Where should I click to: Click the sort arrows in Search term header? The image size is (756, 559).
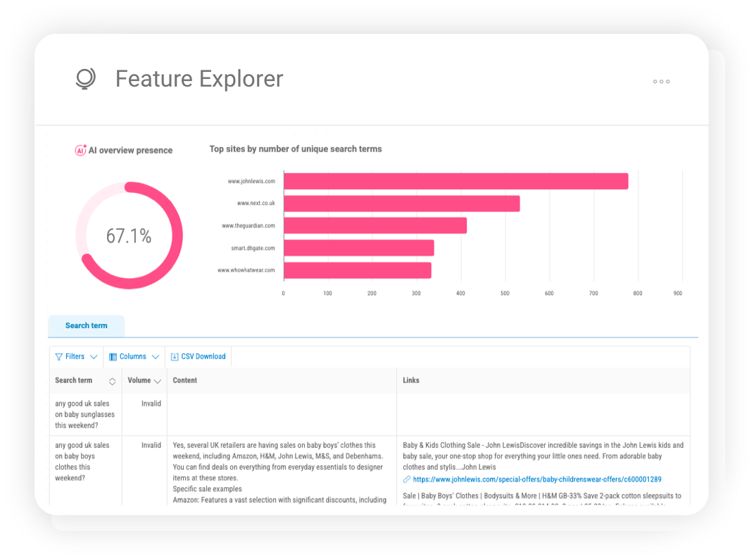tap(112, 380)
